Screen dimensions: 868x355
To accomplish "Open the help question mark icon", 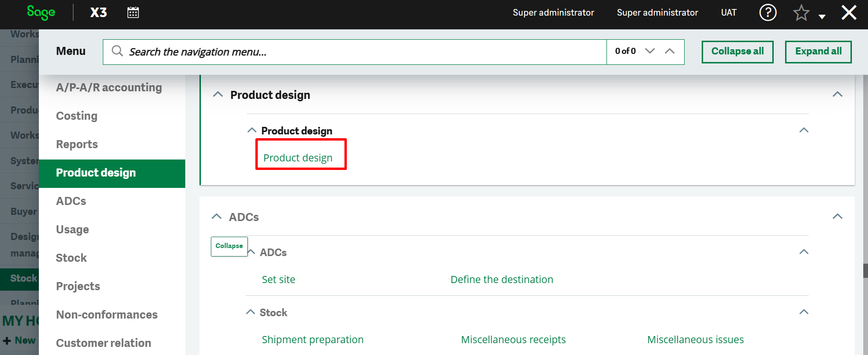I will [768, 12].
